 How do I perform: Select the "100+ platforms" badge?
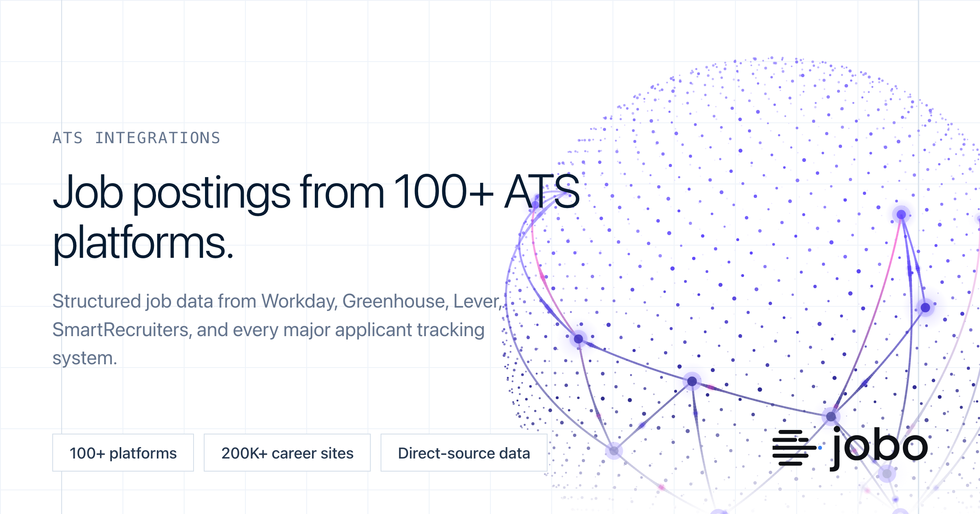(x=123, y=453)
